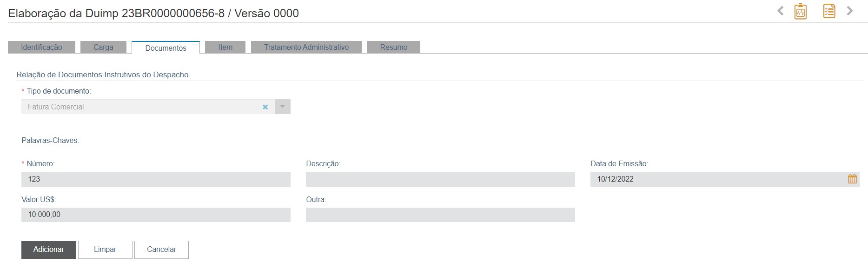868x271 pixels.
Task: Focus the Número input field
Action: [156, 179]
